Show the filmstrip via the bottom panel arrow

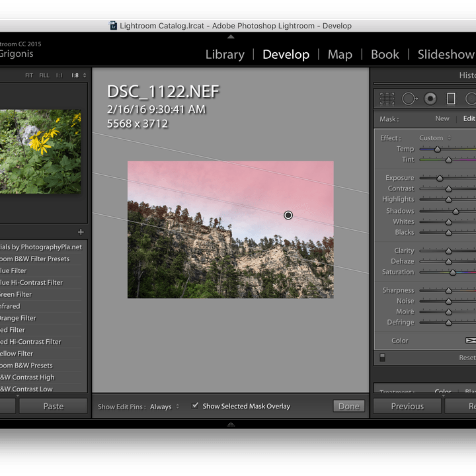tap(231, 424)
